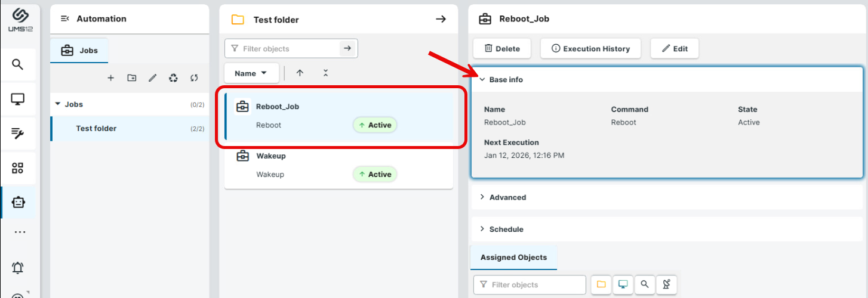Screen dimensions: 868x298
Task: Click the Execution History button
Action: (x=590, y=49)
